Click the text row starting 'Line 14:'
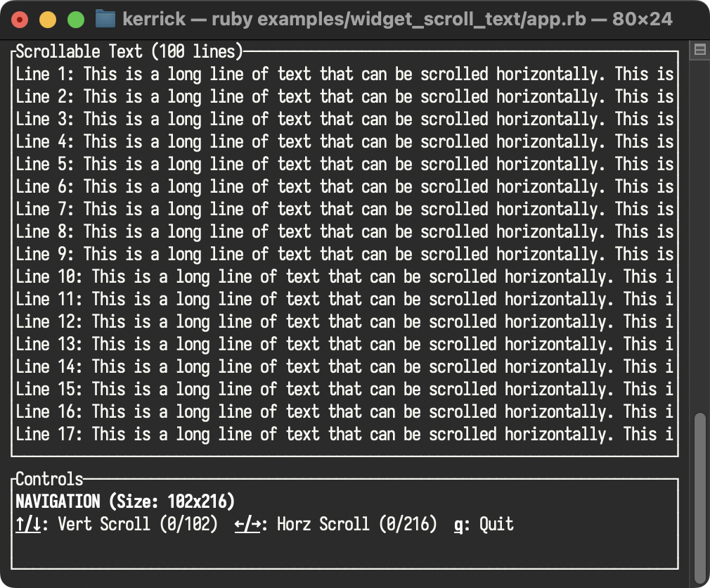 click(344, 366)
